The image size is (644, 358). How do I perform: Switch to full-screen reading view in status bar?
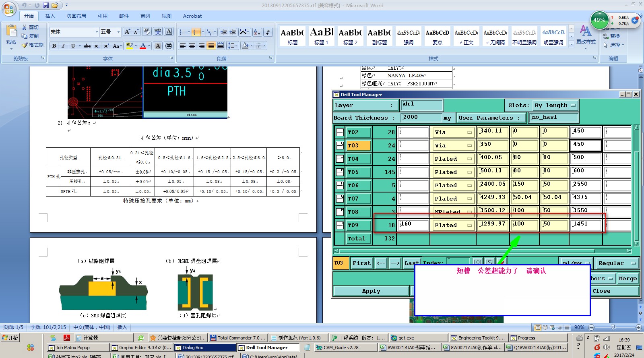(545, 327)
